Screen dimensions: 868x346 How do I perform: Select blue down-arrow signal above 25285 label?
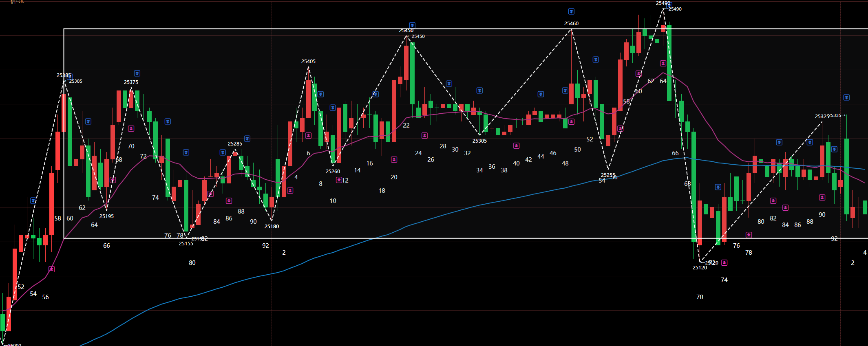[x=247, y=139]
